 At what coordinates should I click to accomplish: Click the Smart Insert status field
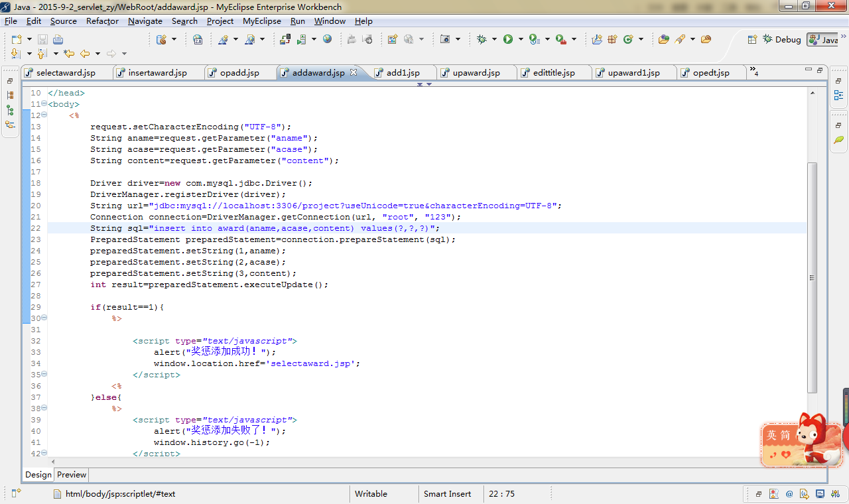pos(448,494)
